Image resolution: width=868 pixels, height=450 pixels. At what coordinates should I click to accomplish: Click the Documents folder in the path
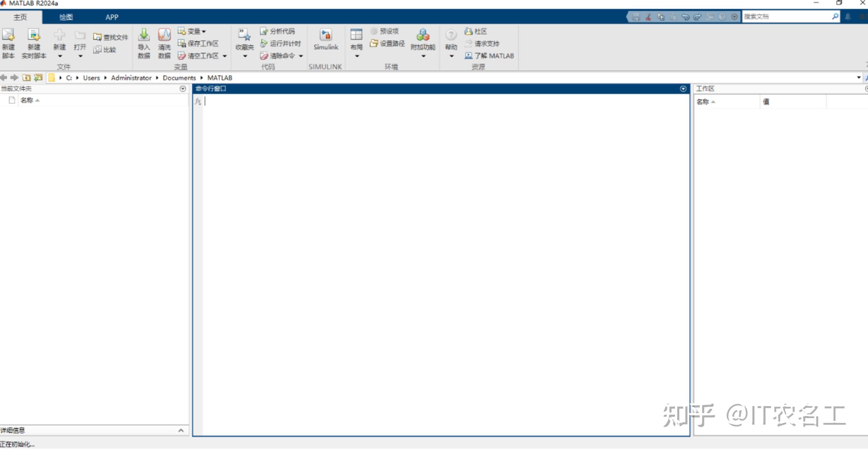pyautogui.click(x=179, y=78)
